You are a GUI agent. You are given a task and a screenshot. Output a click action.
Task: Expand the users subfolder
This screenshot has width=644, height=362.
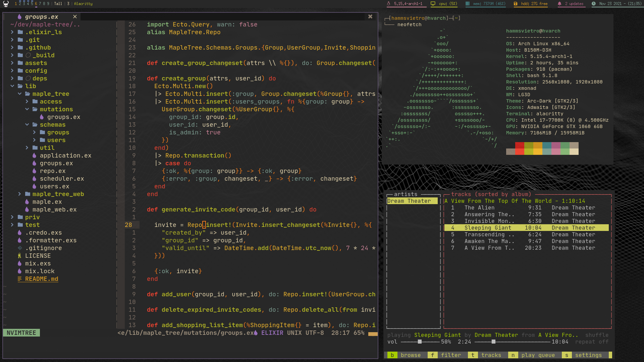pyautogui.click(x=34, y=140)
